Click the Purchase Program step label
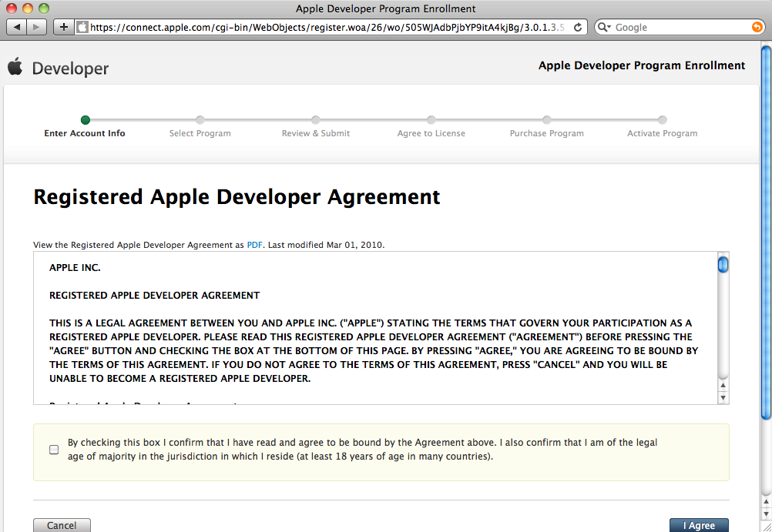Screen dimensions: 772x532 click(x=546, y=133)
